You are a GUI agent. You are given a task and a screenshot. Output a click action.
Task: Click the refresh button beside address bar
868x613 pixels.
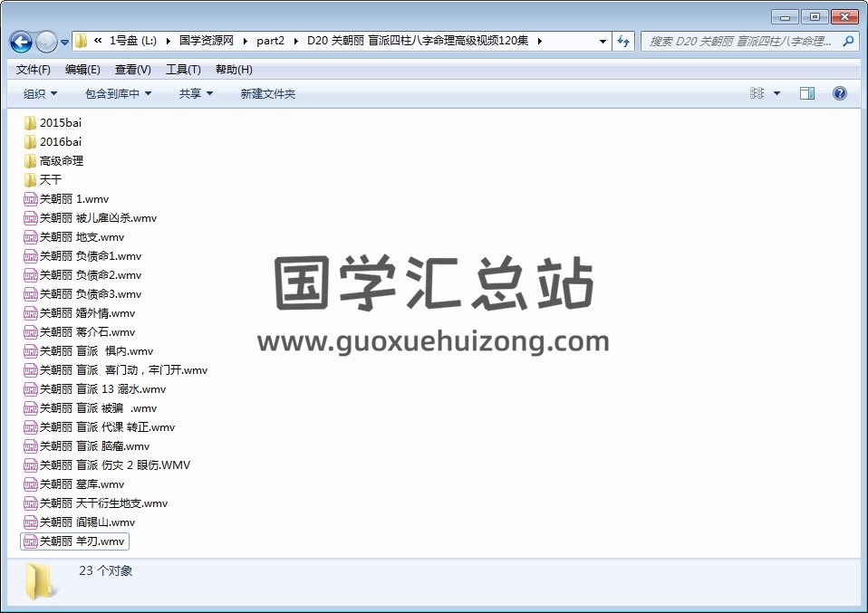(x=623, y=41)
